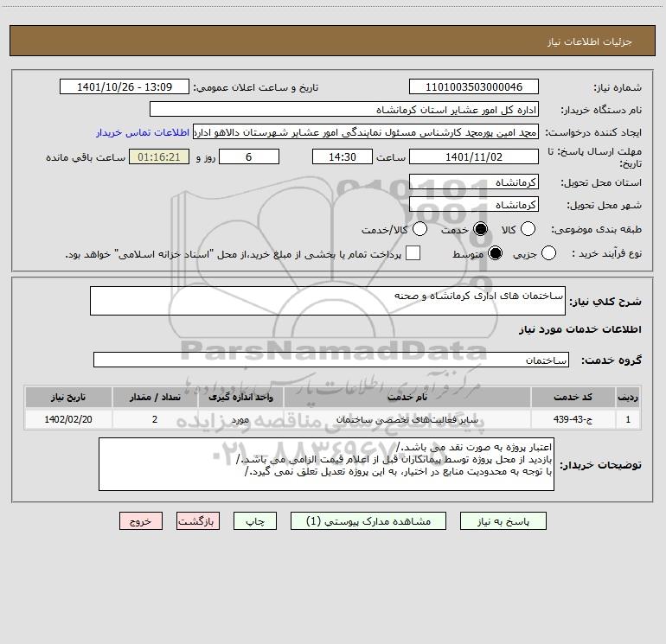The image size is (666, 644).
Task: Click buyer organization name field
Action: point(344,110)
